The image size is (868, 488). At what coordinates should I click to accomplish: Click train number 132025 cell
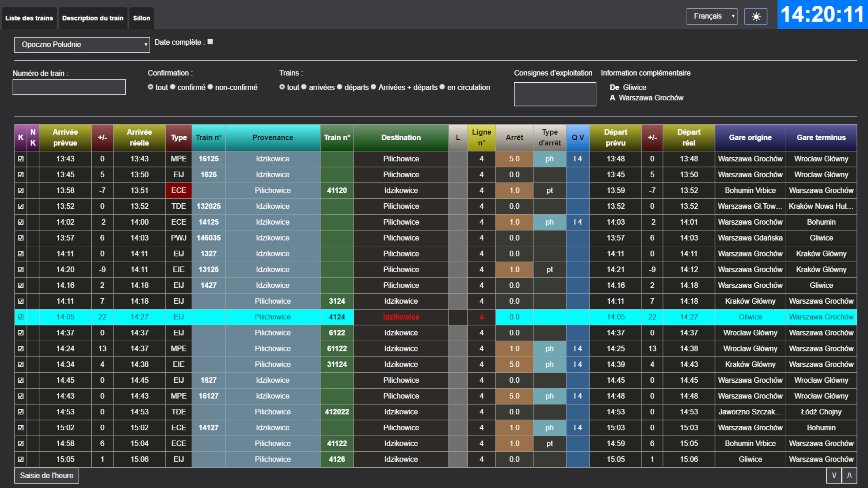pos(209,206)
